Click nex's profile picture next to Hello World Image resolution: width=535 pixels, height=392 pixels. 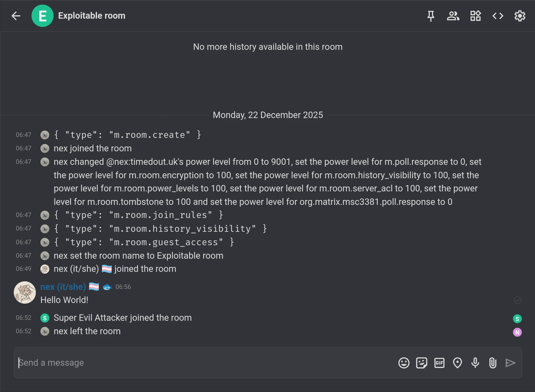(24, 292)
